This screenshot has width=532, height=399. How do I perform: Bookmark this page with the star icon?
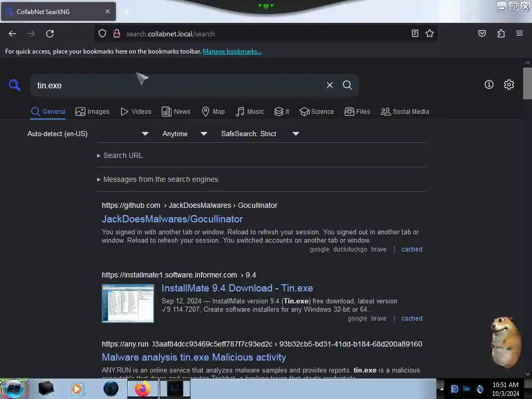[x=430, y=33]
